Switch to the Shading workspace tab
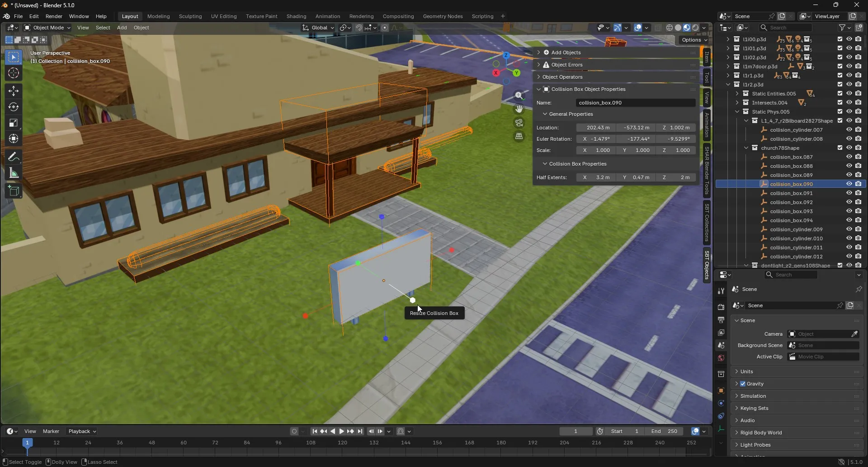The image size is (868, 467). (x=296, y=16)
